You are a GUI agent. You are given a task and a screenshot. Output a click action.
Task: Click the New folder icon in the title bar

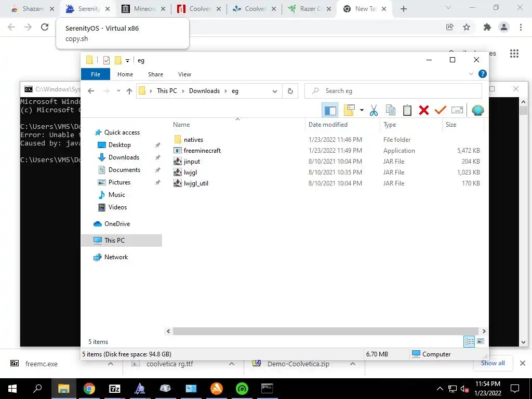coord(118,60)
